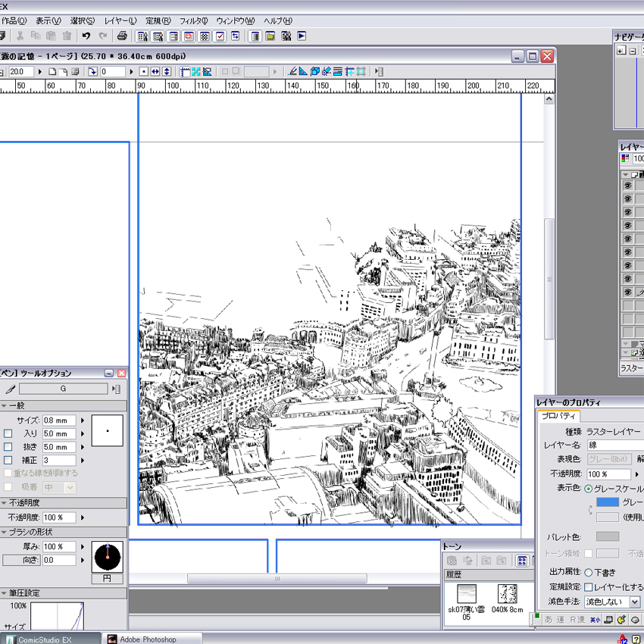This screenshot has height=644, width=644.
Task: Click the G pen preset button
Action: (63, 389)
